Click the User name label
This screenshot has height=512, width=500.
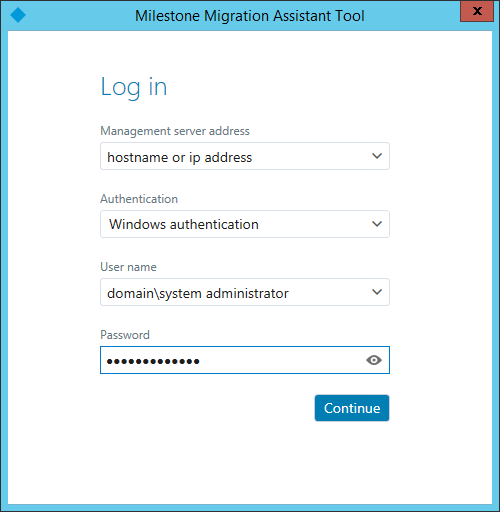128,267
